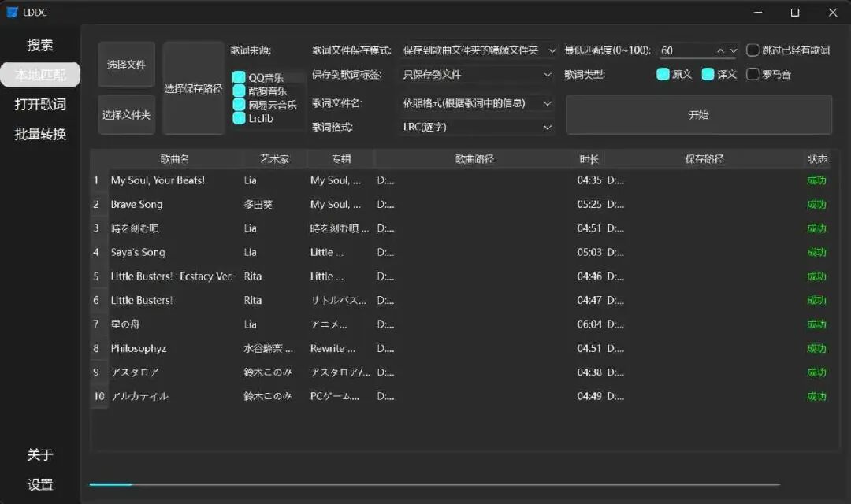Select the Saya's Song row

(x=460, y=252)
